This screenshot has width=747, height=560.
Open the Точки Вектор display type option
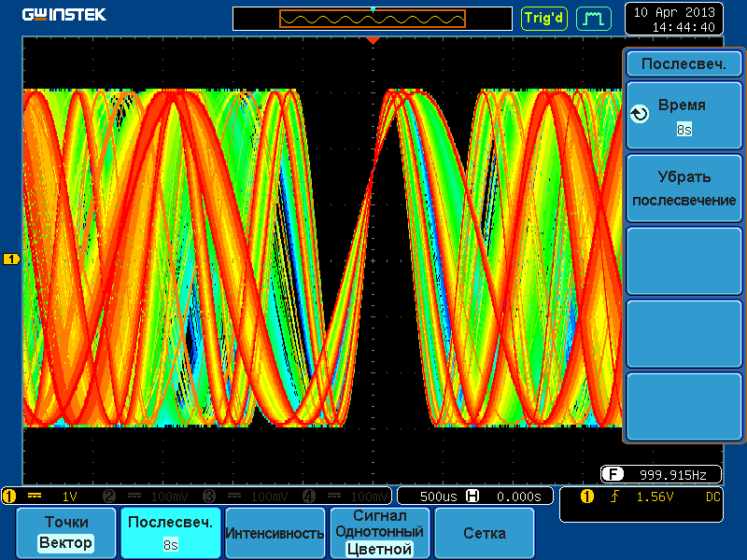67,533
